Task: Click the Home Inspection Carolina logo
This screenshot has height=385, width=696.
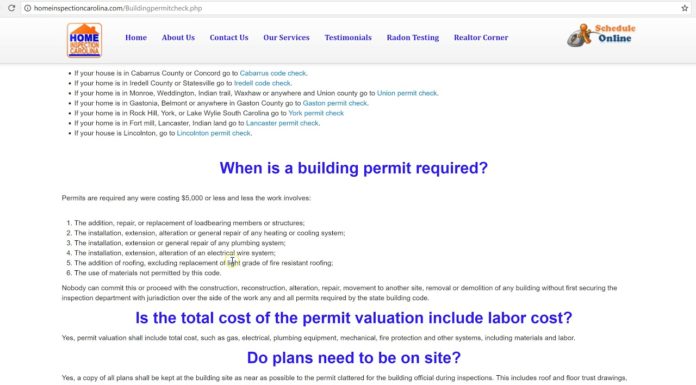Action: pos(84,40)
